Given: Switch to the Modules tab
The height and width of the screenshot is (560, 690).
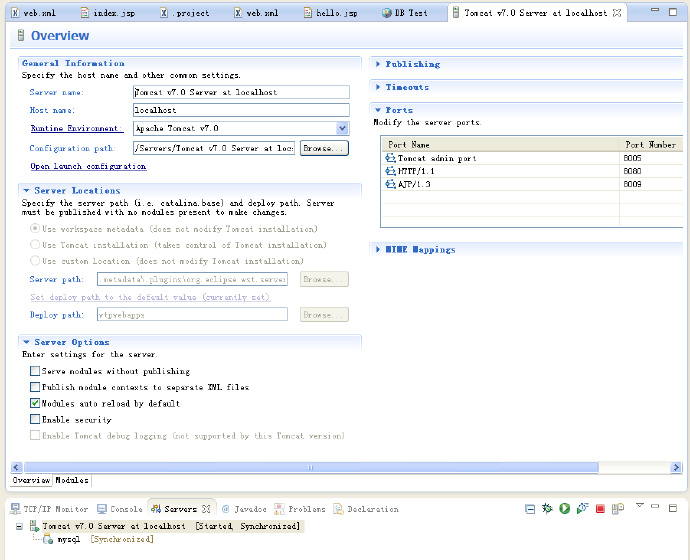Looking at the screenshot, I should pyautogui.click(x=72, y=480).
